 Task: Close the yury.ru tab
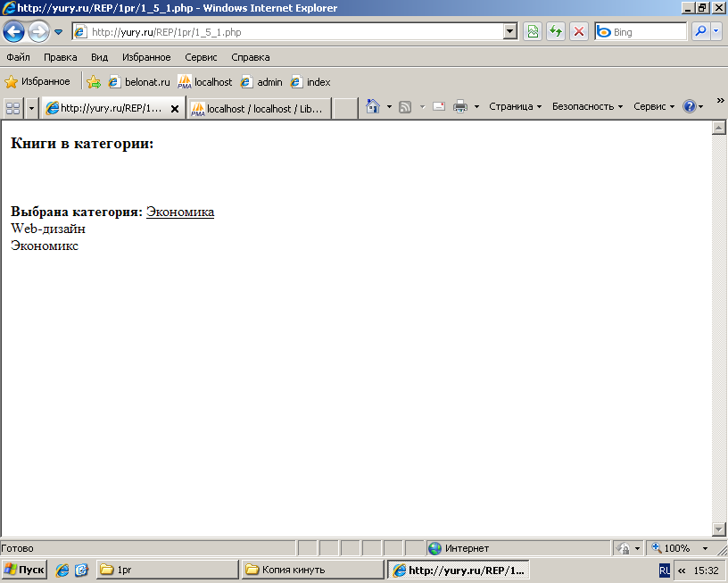pos(175,109)
